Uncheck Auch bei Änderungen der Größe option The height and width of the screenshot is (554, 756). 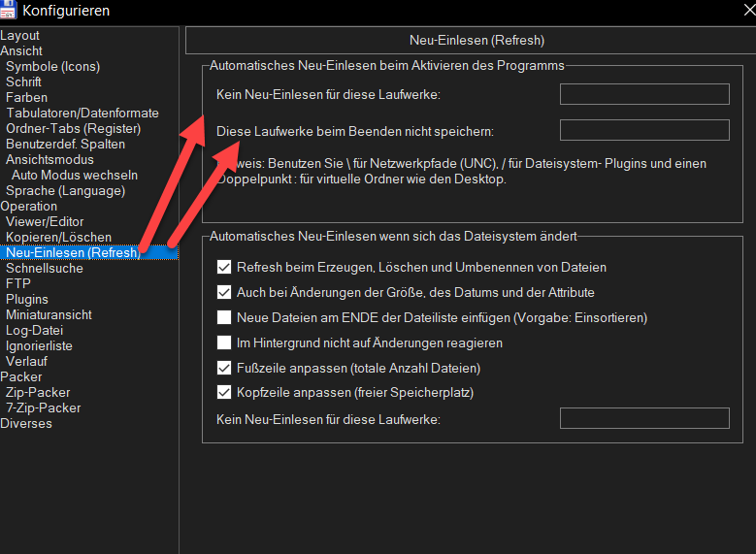coord(224,292)
